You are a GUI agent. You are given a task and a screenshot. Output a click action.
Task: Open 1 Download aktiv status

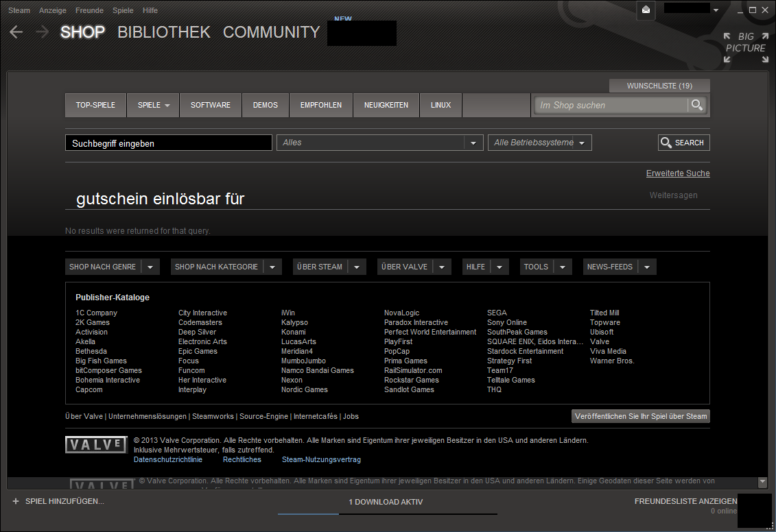(386, 502)
